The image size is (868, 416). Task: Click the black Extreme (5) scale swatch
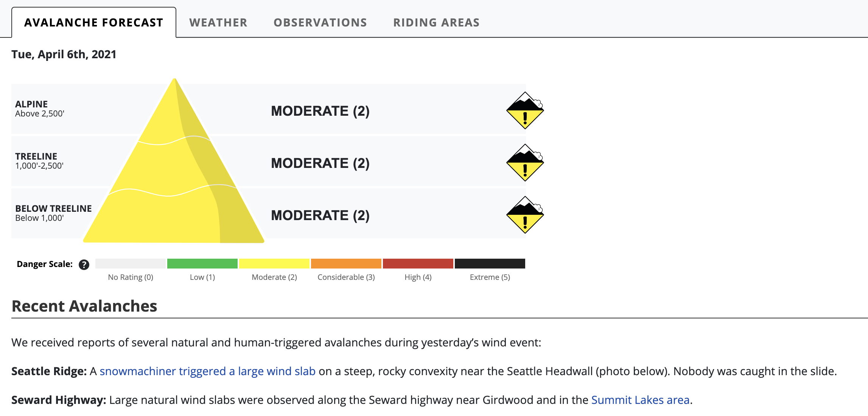coord(490,264)
